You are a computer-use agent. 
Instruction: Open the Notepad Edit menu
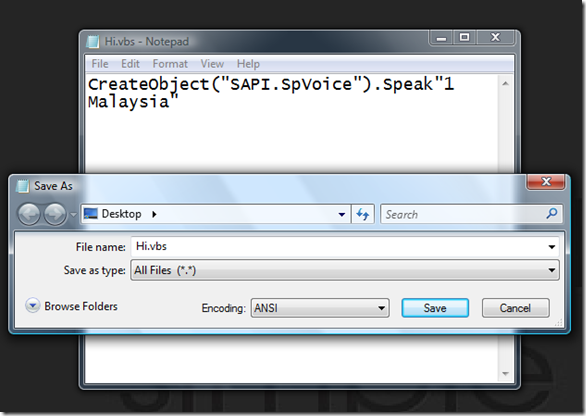point(130,64)
